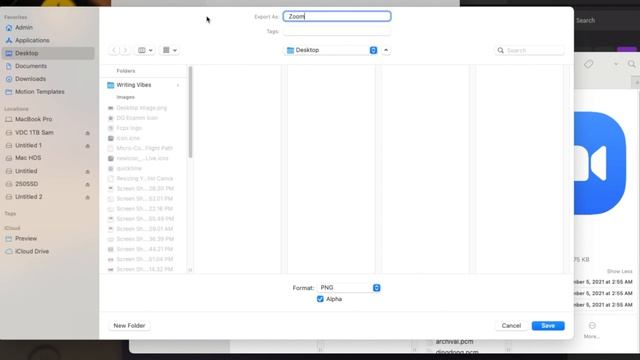The image size is (640, 360).
Task: Select the screenshot ending 44.21 PM
Action: [x=145, y=249]
